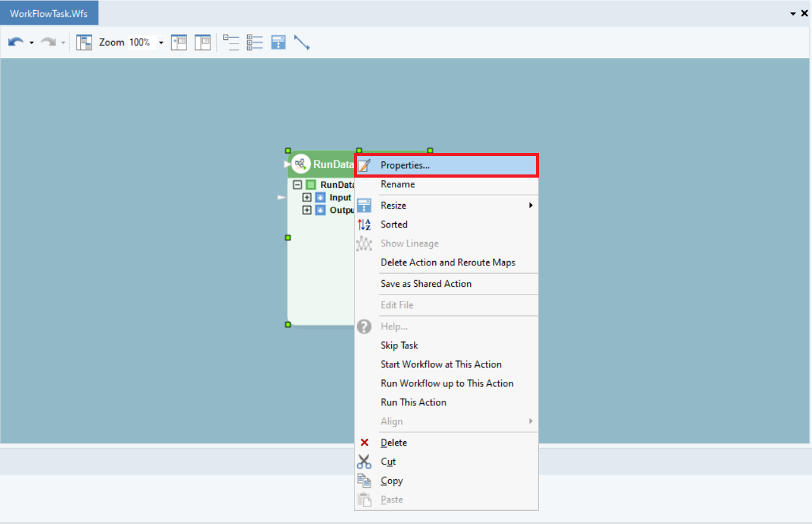812x524 pixels.
Task: Click Delete with the red X
Action: click(394, 442)
